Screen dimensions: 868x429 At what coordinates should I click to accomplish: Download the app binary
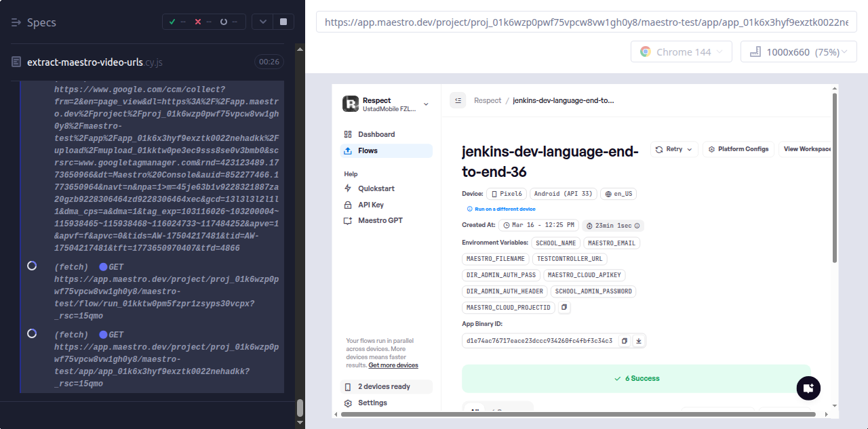pyautogui.click(x=638, y=341)
